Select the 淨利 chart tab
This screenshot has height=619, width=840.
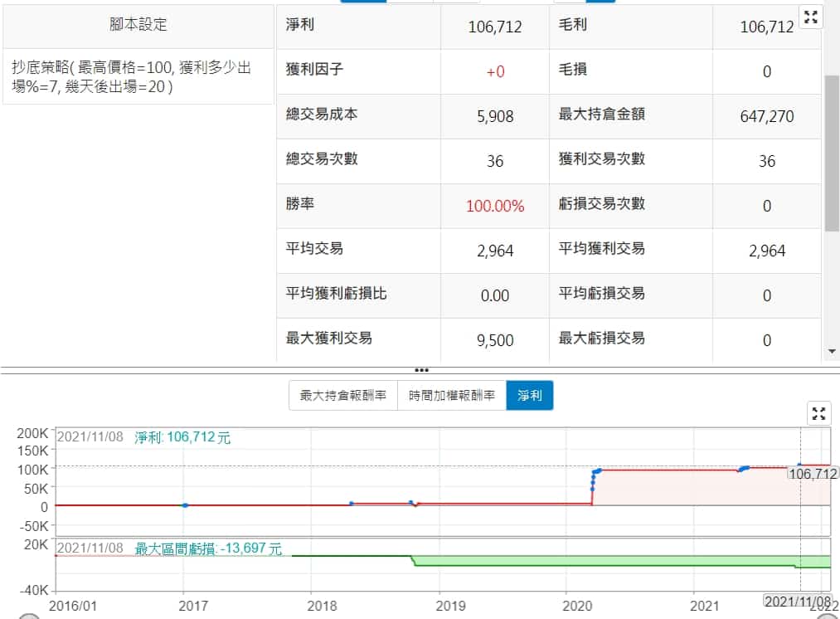click(x=529, y=396)
